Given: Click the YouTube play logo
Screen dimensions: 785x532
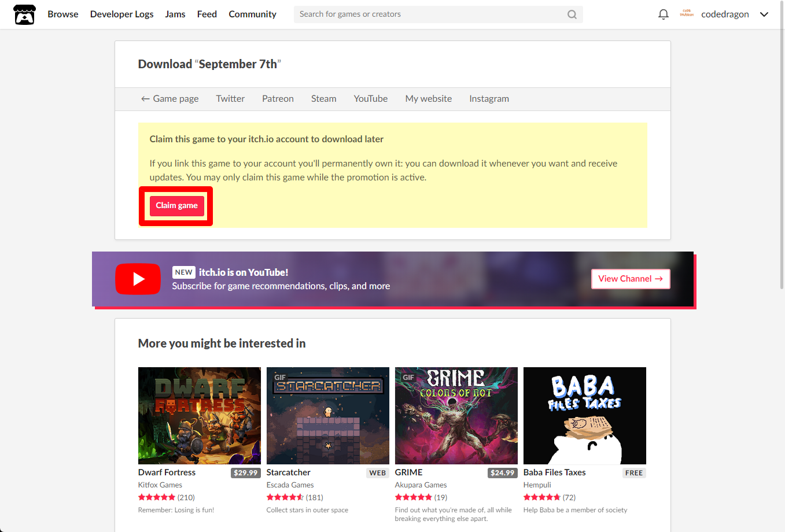Looking at the screenshot, I should (138, 279).
